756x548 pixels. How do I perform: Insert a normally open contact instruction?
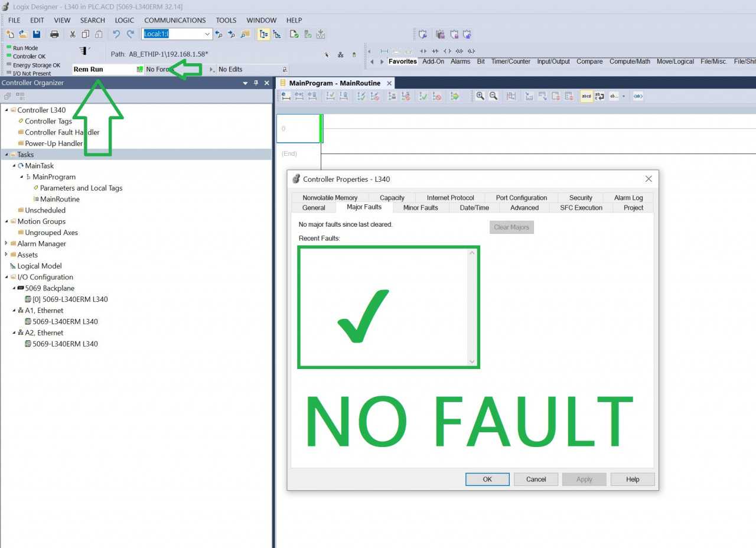(423, 51)
